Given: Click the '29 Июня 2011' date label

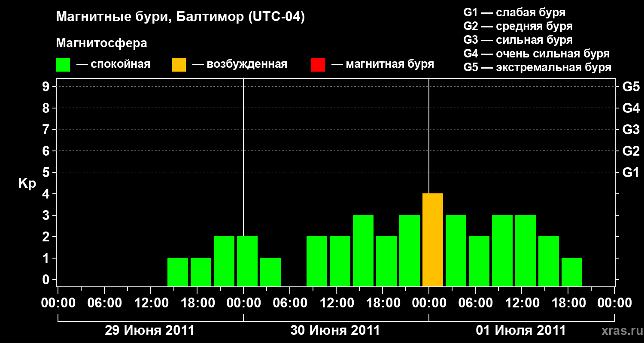Looking at the screenshot, I should [x=150, y=331].
